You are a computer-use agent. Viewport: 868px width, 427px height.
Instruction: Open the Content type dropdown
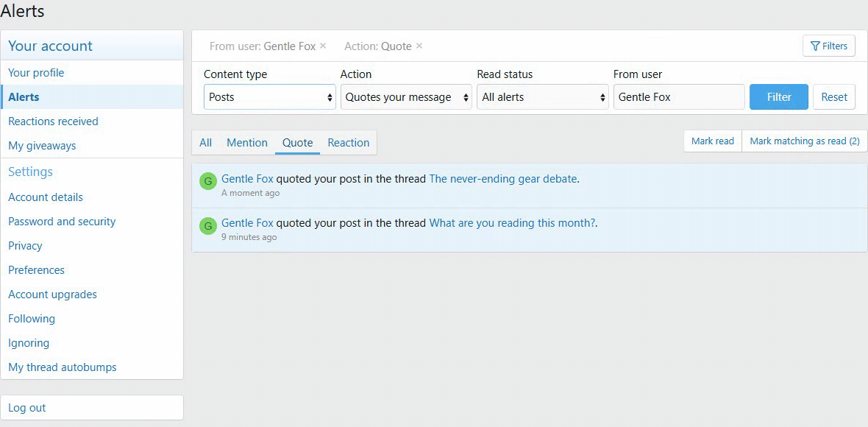(269, 97)
